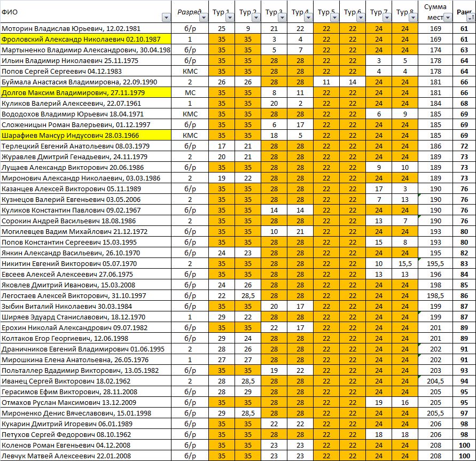Click the Сумма мест cell showing 195,5
This screenshot has width=476, height=461.
coord(436,263)
